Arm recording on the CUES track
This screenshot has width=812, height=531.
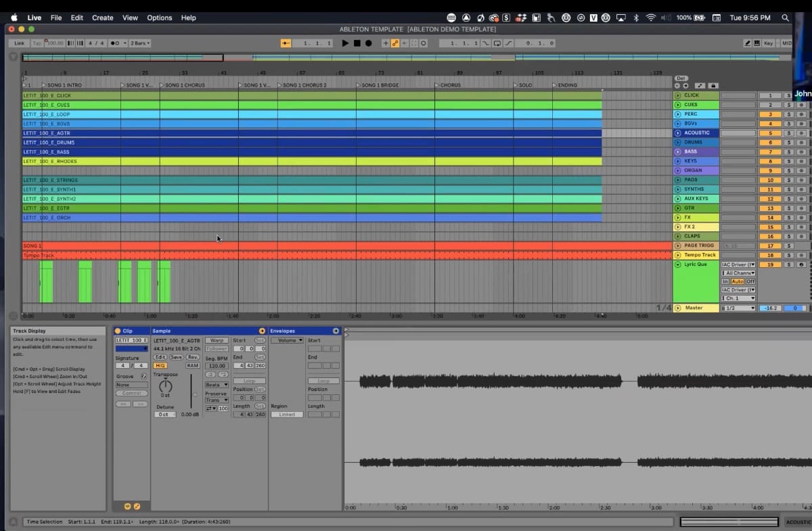[x=801, y=105]
